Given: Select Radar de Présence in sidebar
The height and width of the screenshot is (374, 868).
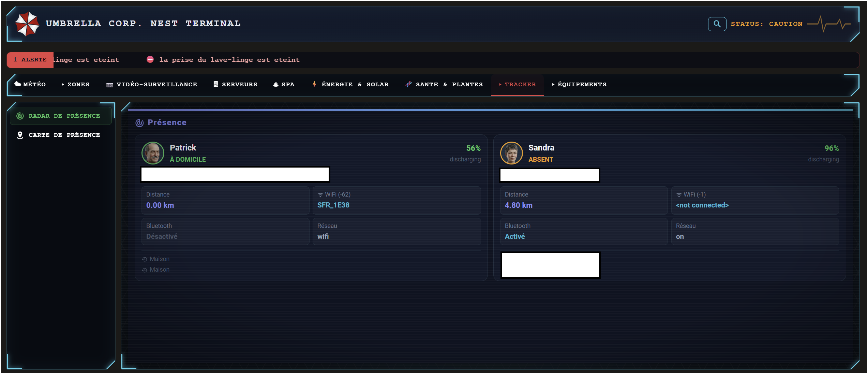Looking at the screenshot, I should pyautogui.click(x=61, y=116).
